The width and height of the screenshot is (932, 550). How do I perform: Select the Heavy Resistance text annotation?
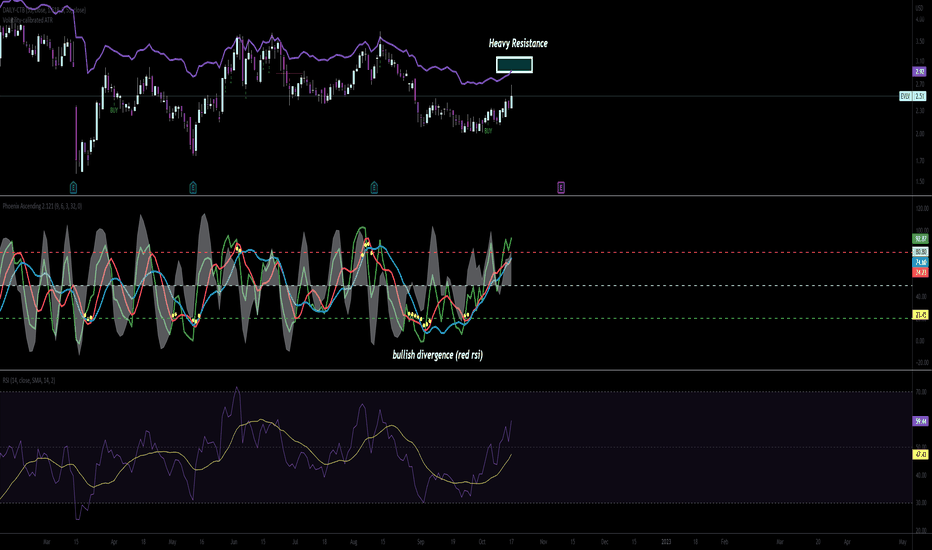pyautogui.click(x=518, y=43)
